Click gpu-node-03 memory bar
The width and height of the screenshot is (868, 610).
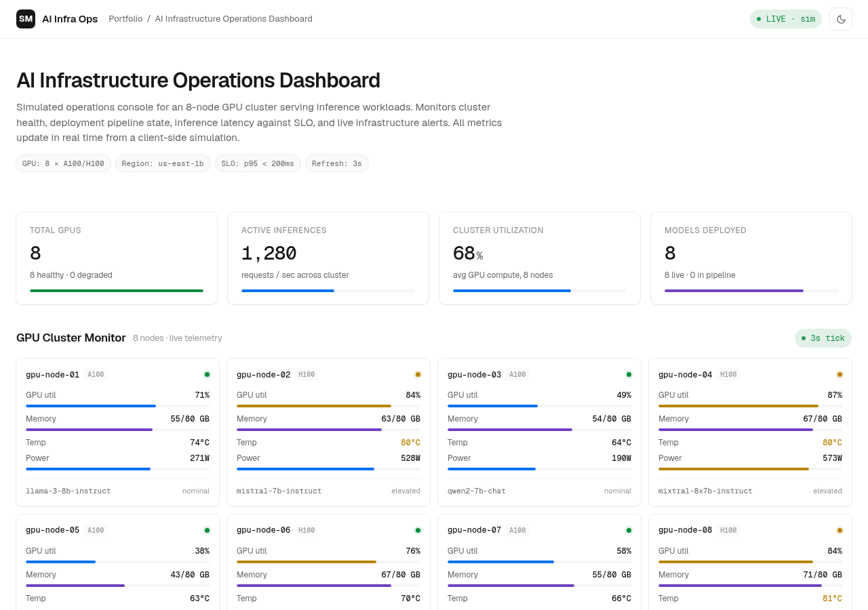tap(539, 430)
